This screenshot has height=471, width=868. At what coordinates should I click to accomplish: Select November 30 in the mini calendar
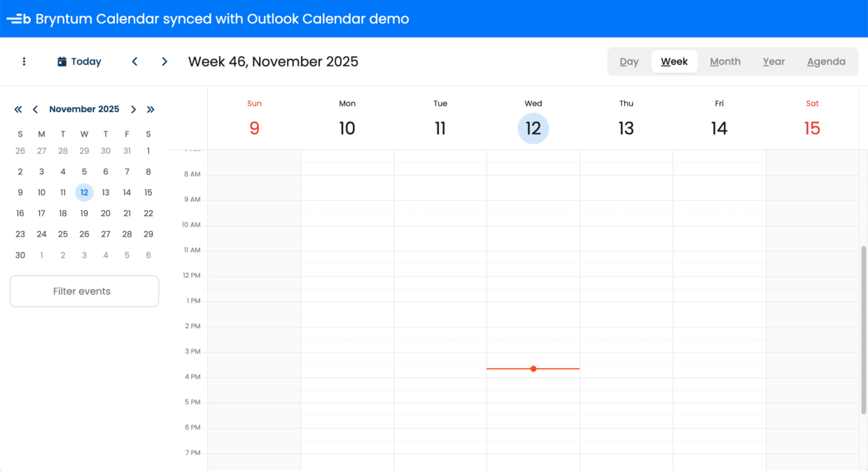coord(20,255)
